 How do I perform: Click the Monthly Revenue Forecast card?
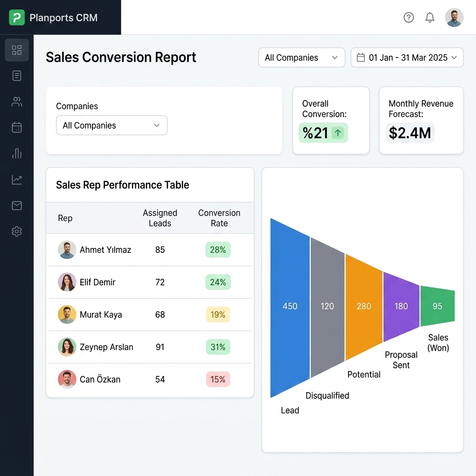421,120
